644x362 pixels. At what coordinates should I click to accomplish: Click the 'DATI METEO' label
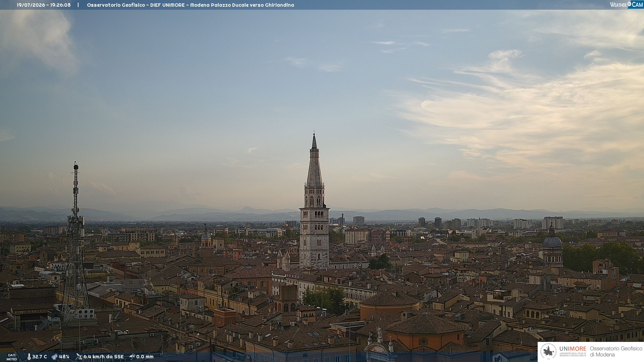click(12, 357)
